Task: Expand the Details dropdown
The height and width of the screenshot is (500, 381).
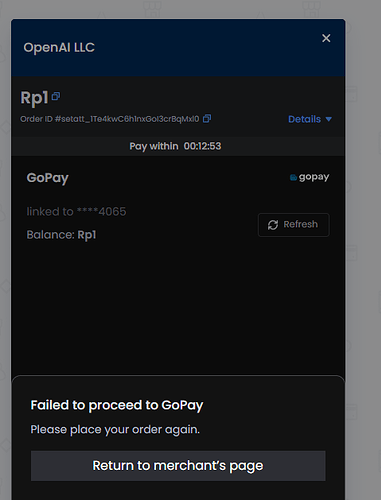Action: (310, 119)
